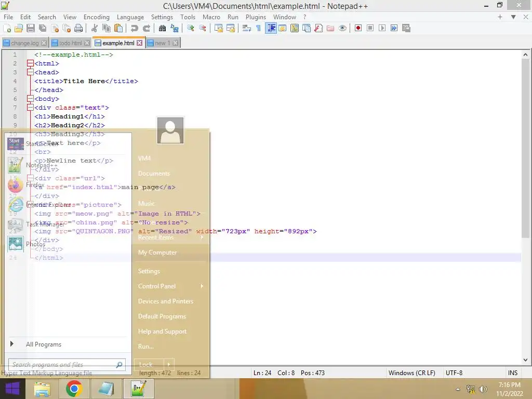Open Devices and Printers

(166, 301)
